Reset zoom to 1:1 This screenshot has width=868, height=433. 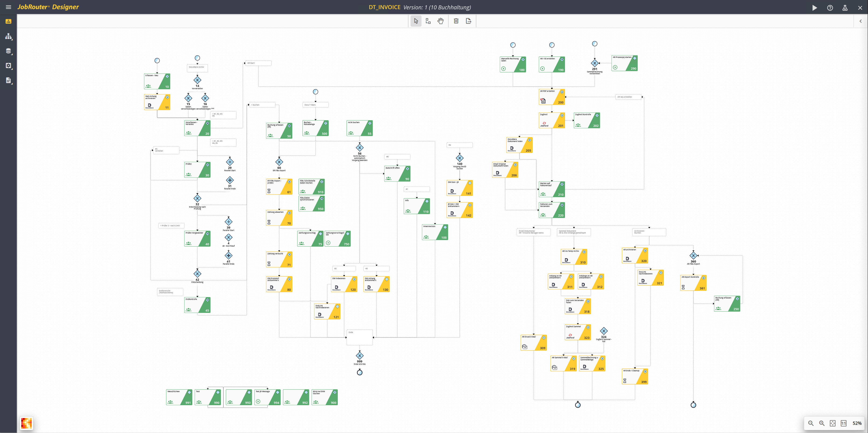(x=844, y=423)
